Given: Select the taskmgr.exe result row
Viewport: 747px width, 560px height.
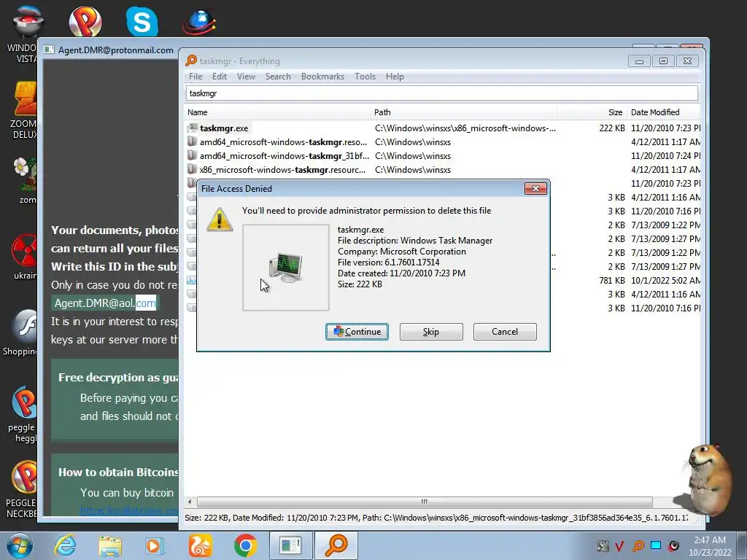Looking at the screenshot, I should (x=443, y=128).
